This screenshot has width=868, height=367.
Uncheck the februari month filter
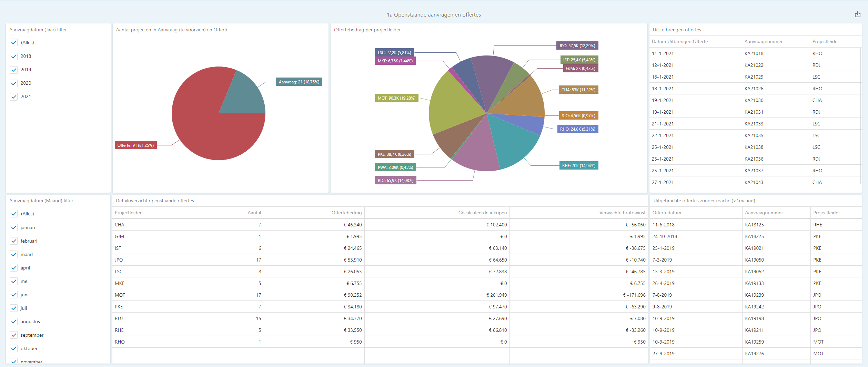click(14, 241)
